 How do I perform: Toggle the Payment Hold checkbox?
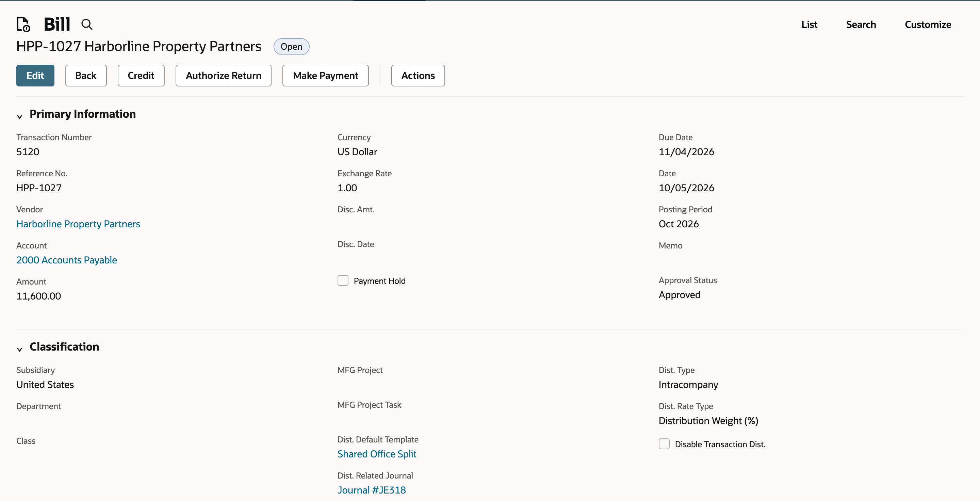(343, 280)
